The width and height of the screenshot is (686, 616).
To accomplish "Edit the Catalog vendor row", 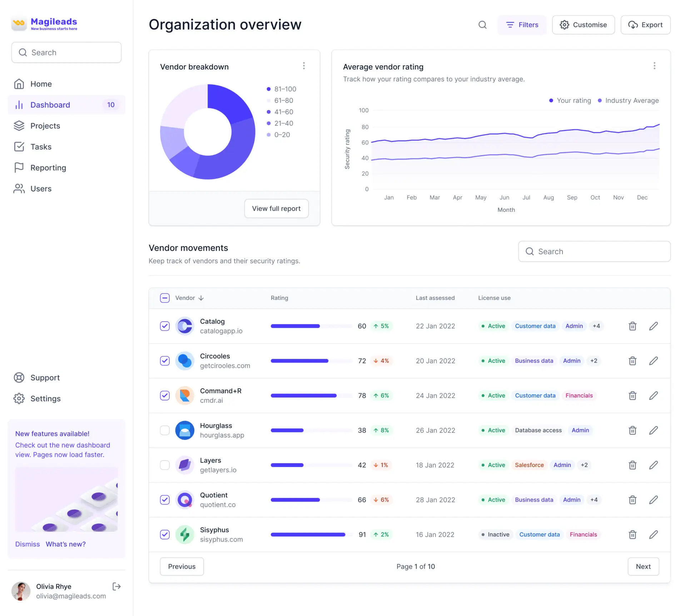I will [x=653, y=326].
